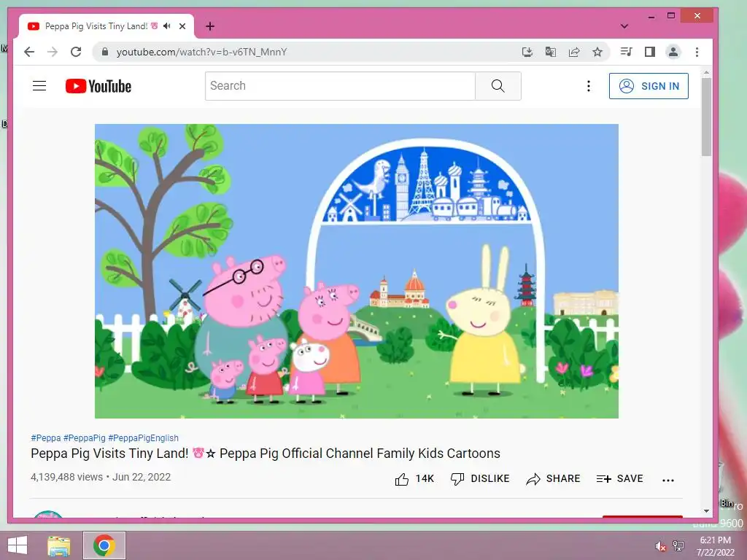Viewport: 747px width, 560px height.
Task: Click the Peppa Pig video player
Action: [x=356, y=271]
